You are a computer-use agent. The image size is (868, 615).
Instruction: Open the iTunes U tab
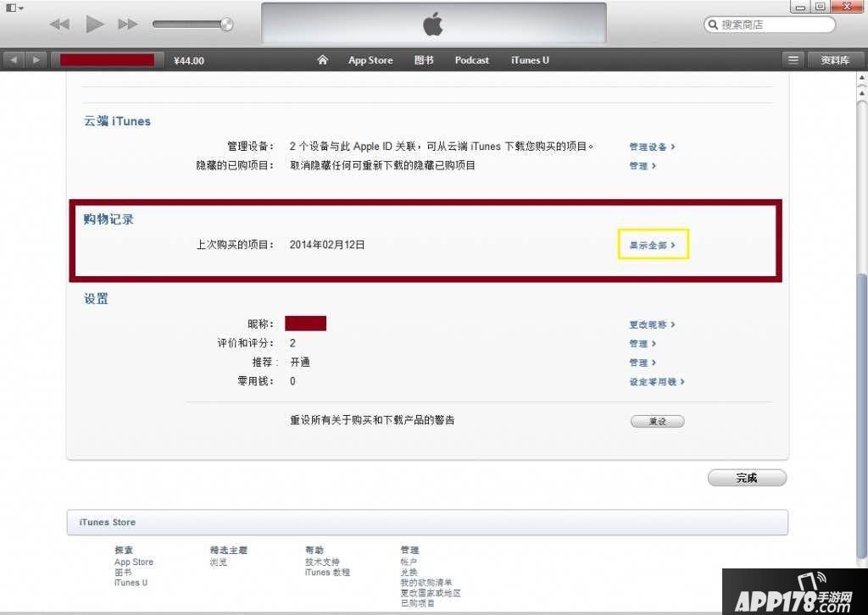pos(530,60)
